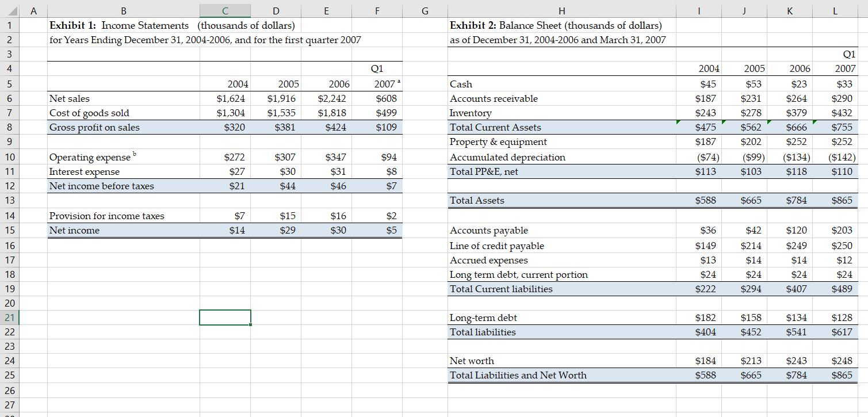Select column D header
The image size is (868, 417).
click(x=276, y=10)
